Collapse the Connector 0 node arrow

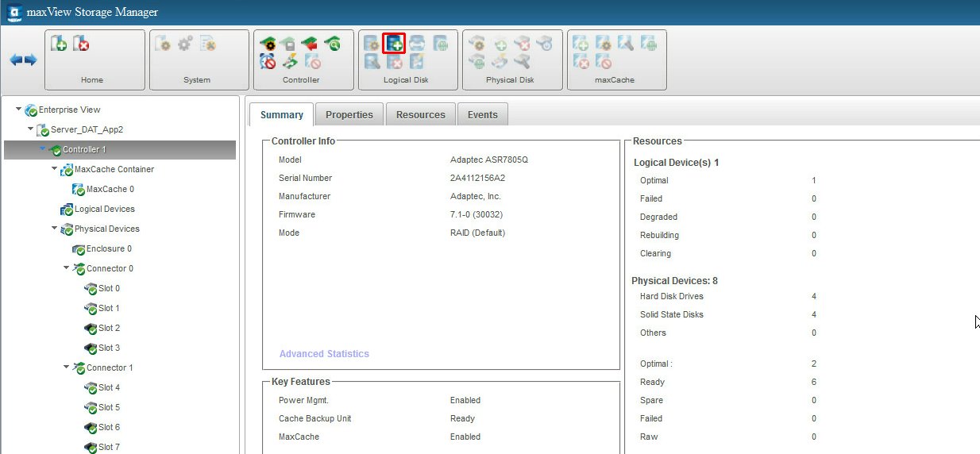[66, 268]
